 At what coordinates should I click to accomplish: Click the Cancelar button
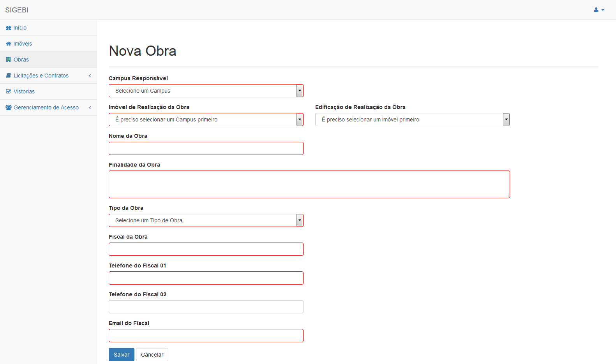(x=152, y=355)
